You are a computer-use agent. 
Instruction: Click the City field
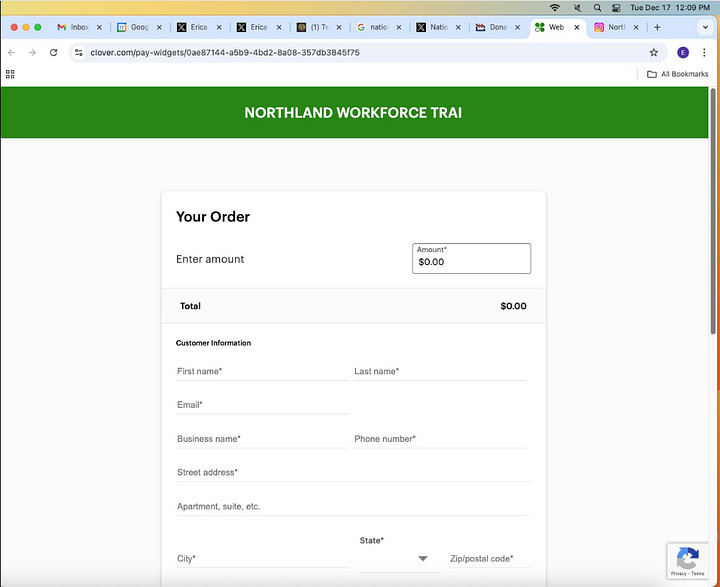click(x=262, y=559)
